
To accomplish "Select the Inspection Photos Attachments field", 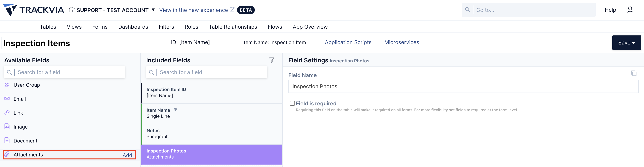I will tap(212, 154).
